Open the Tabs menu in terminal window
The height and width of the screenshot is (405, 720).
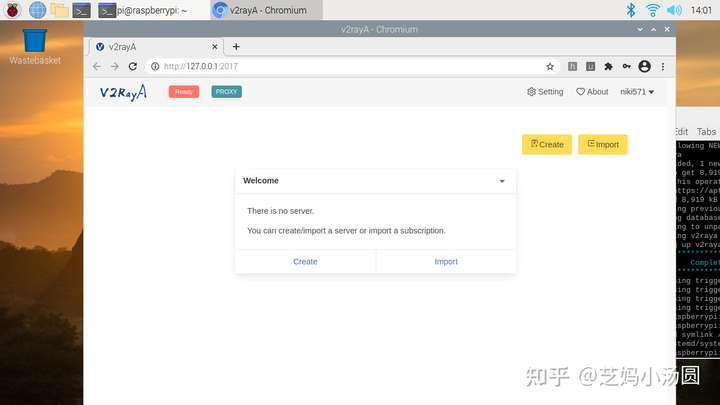[x=706, y=132]
